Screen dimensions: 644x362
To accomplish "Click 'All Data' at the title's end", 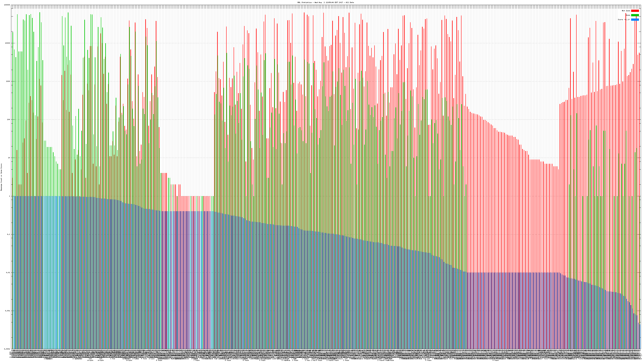I will [350, 2].
